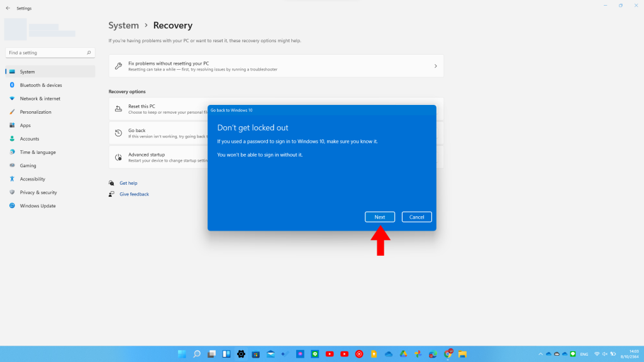
Task: Select System in the Settings sidebar
Action: [x=50, y=72]
